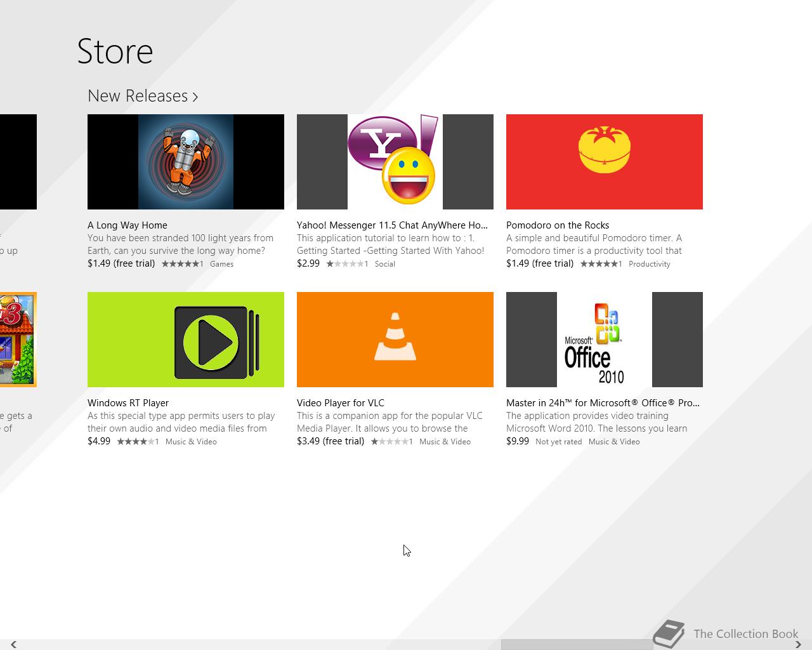Screen dimensions: 812x650
Task: Click the Social category label
Action: click(x=384, y=264)
